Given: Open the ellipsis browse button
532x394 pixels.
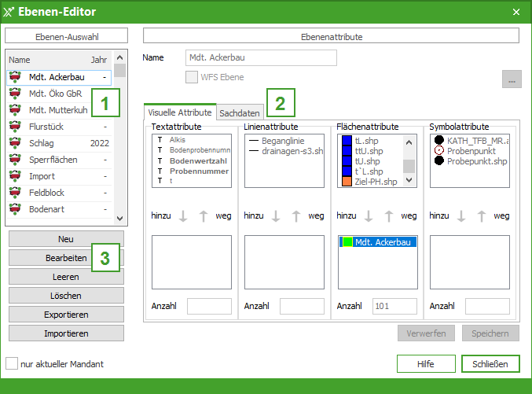Looking at the screenshot, I should tap(512, 80).
